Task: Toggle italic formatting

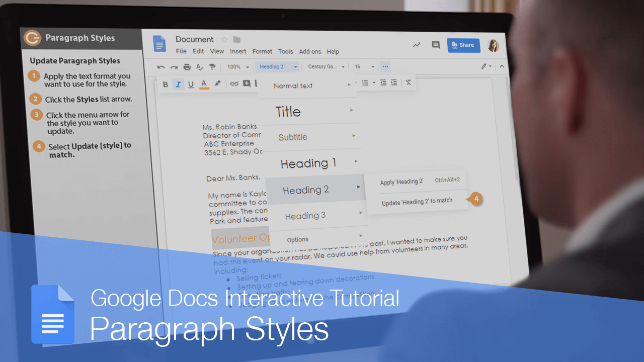Action: (x=178, y=84)
